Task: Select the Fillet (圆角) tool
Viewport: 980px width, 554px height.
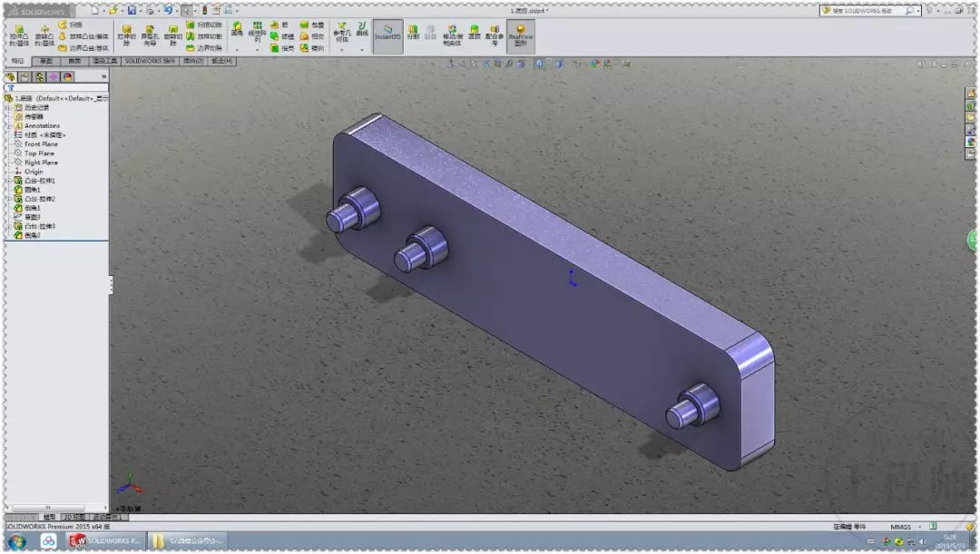Action: coord(237,29)
